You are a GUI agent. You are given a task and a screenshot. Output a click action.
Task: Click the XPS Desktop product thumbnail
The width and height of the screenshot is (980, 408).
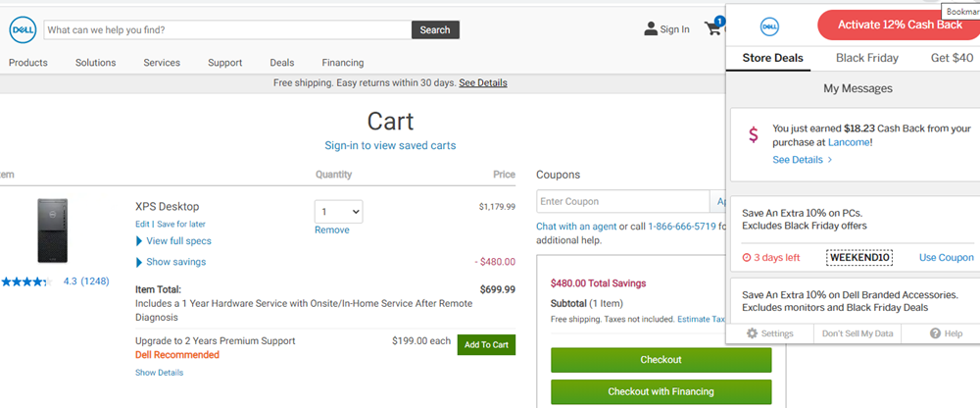tap(53, 230)
